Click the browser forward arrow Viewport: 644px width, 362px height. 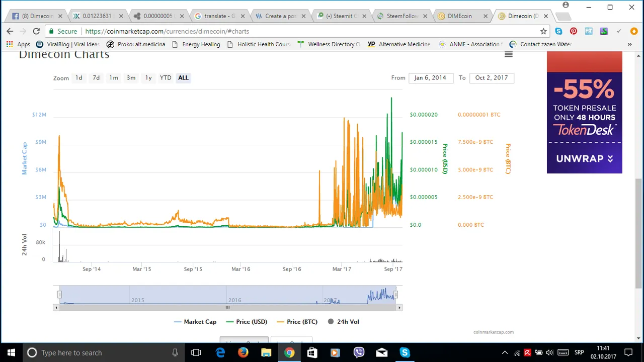23,31
